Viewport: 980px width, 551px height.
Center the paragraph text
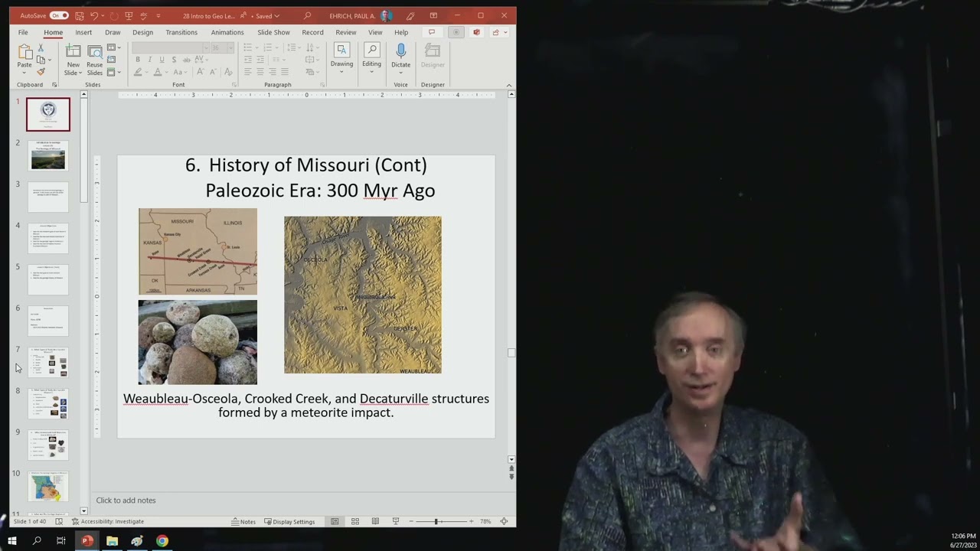point(260,72)
